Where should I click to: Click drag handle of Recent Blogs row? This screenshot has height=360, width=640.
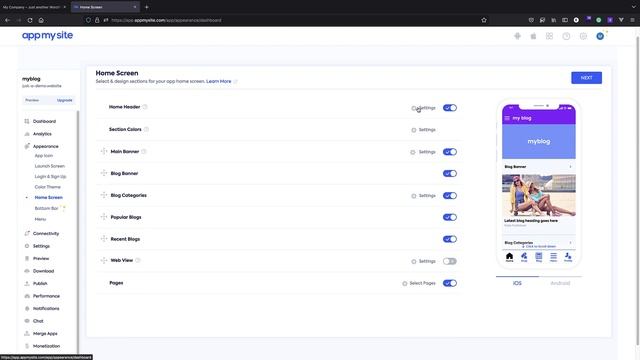(x=104, y=239)
